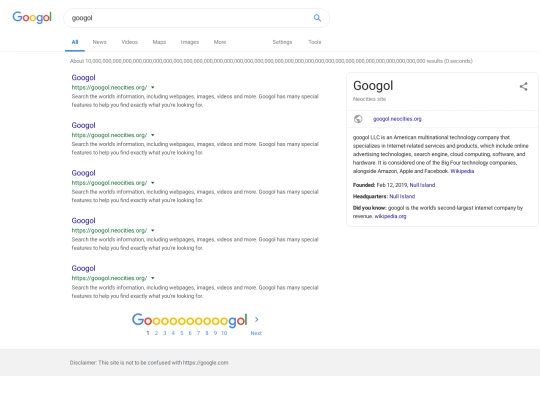Switch to the Images tab
This screenshot has width=540, height=405.
190,42
